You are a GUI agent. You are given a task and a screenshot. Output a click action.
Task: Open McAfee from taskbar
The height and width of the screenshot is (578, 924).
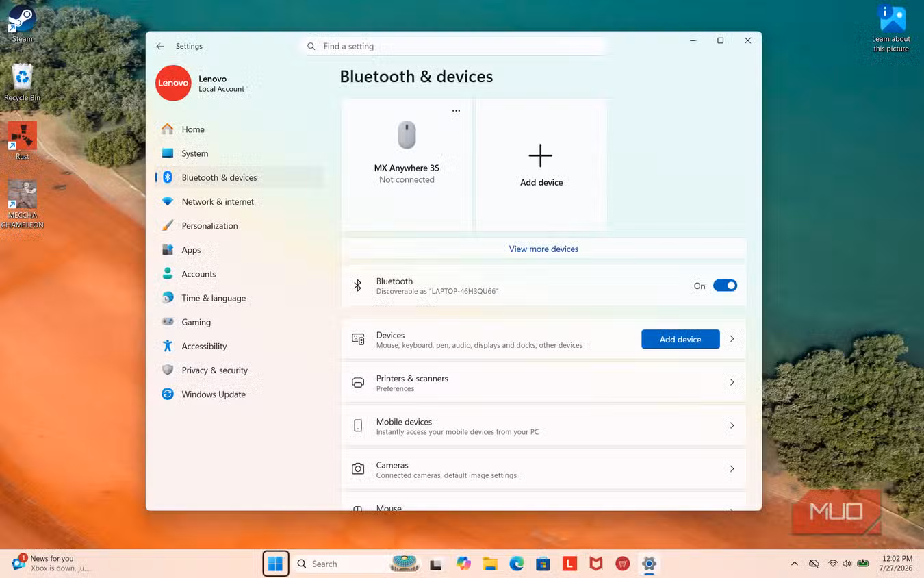(596, 564)
